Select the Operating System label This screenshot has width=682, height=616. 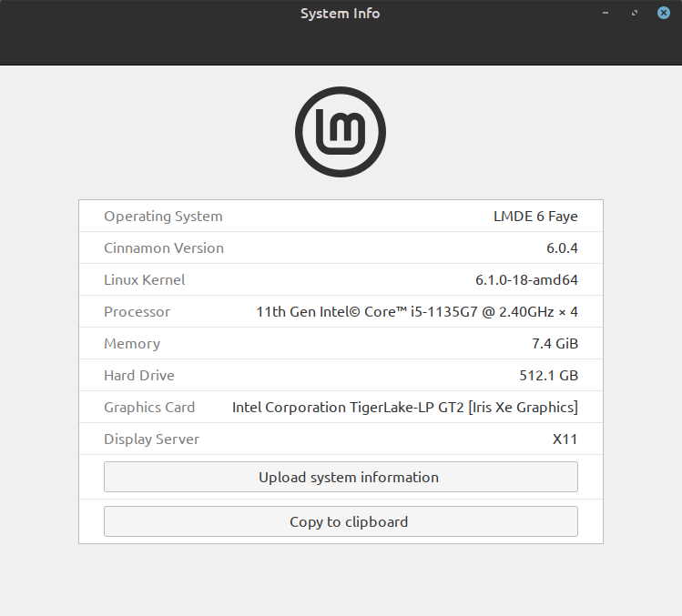pyautogui.click(x=163, y=217)
